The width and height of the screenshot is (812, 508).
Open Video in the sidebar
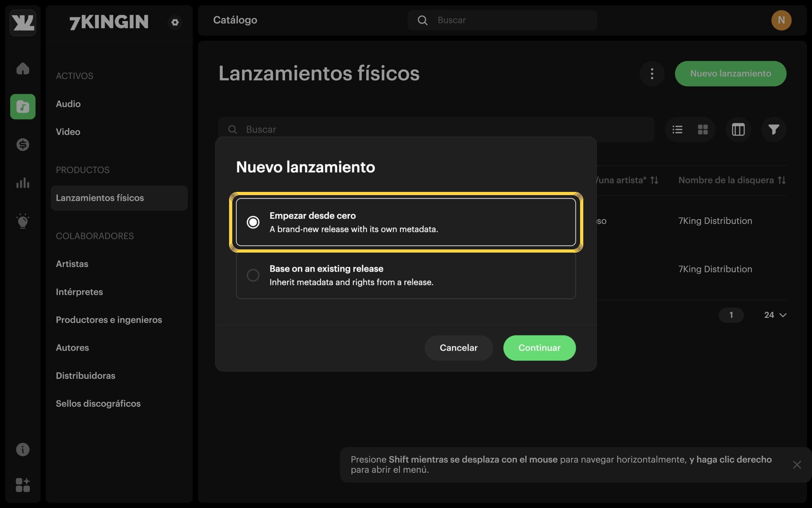(68, 132)
